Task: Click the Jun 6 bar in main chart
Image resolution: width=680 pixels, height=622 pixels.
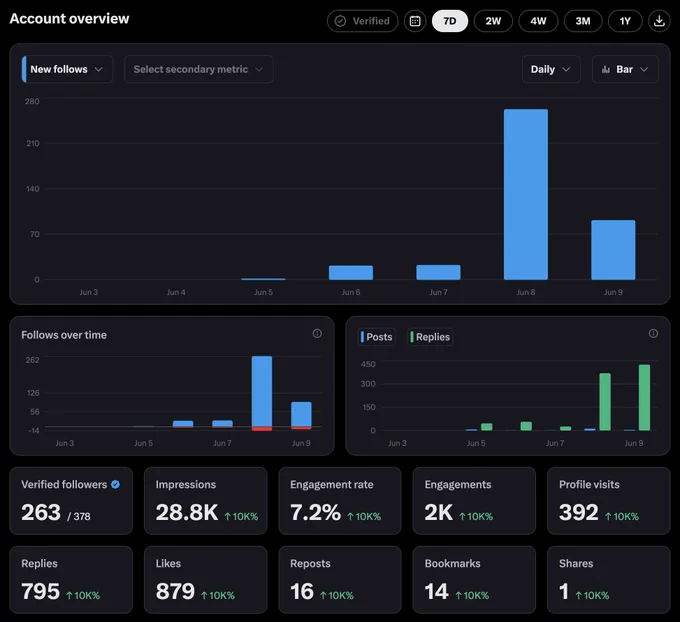Action: (351, 273)
